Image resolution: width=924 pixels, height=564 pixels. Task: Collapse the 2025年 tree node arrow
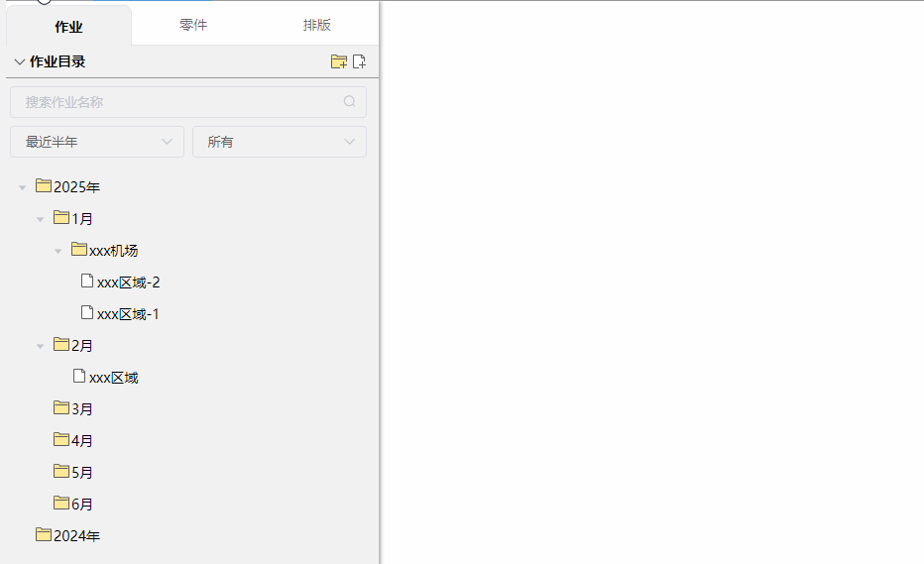pyautogui.click(x=23, y=187)
